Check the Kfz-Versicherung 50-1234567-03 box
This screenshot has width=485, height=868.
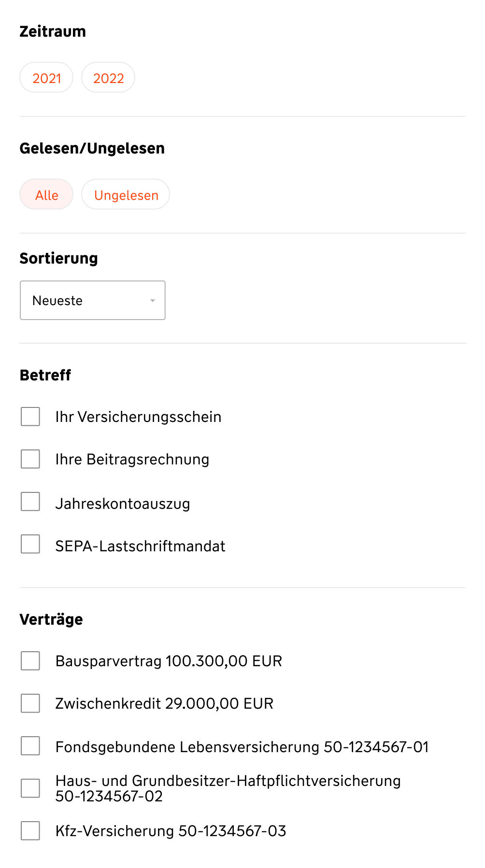coord(30,831)
